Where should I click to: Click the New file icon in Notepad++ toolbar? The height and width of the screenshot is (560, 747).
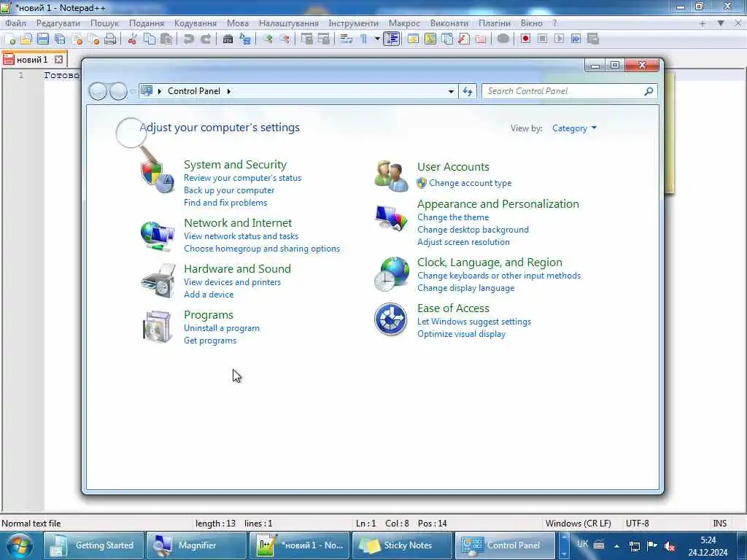coord(9,39)
